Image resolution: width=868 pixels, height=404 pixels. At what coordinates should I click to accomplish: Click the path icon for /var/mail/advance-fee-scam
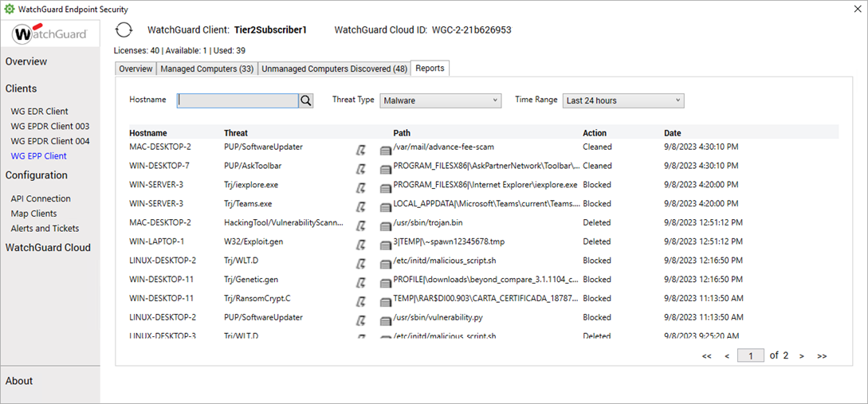(x=386, y=148)
